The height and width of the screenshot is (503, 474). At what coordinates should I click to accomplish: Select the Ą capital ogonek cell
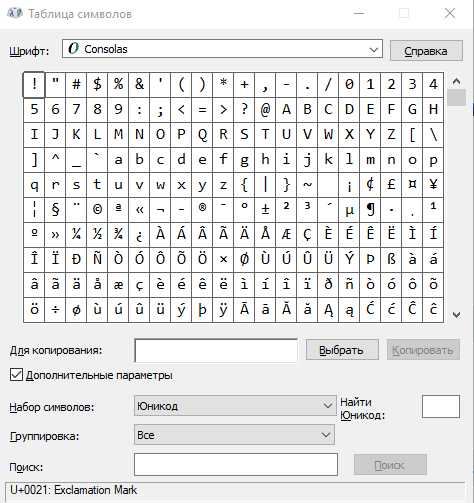click(328, 310)
